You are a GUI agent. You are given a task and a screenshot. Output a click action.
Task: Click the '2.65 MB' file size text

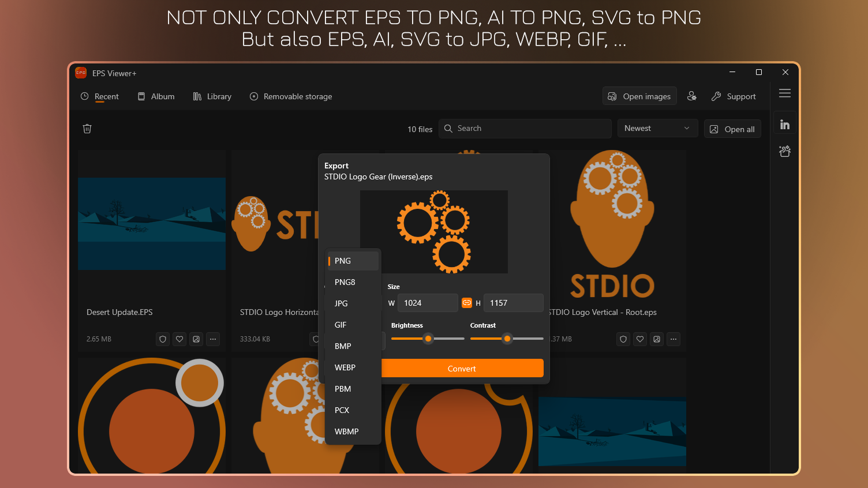pyautogui.click(x=99, y=339)
